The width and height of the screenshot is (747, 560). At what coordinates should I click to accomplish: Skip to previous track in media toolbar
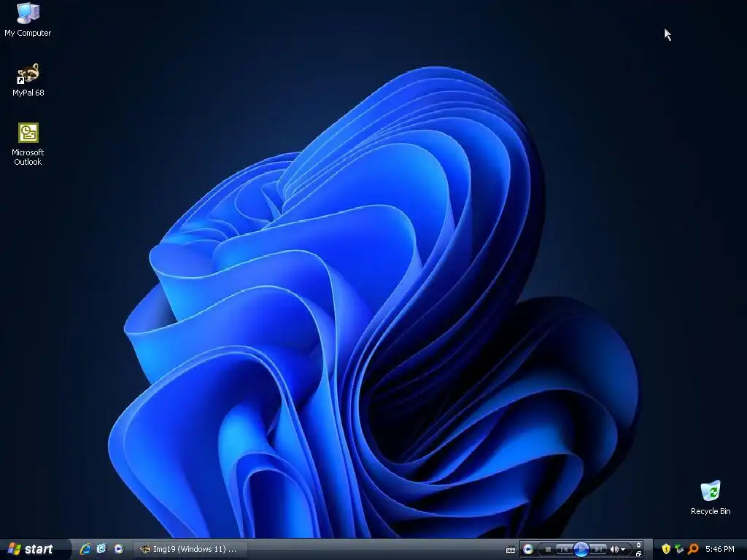pyautogui.click(x=565, y=549)
